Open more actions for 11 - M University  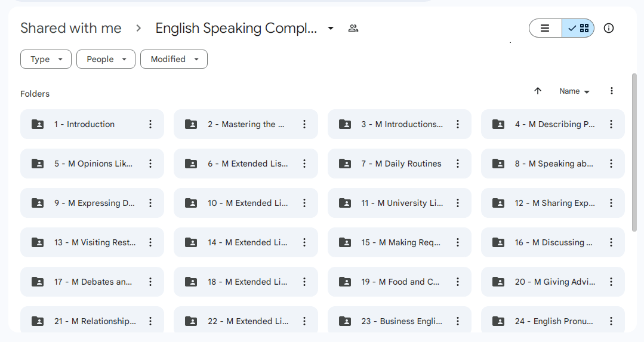(x=458, y=203)
